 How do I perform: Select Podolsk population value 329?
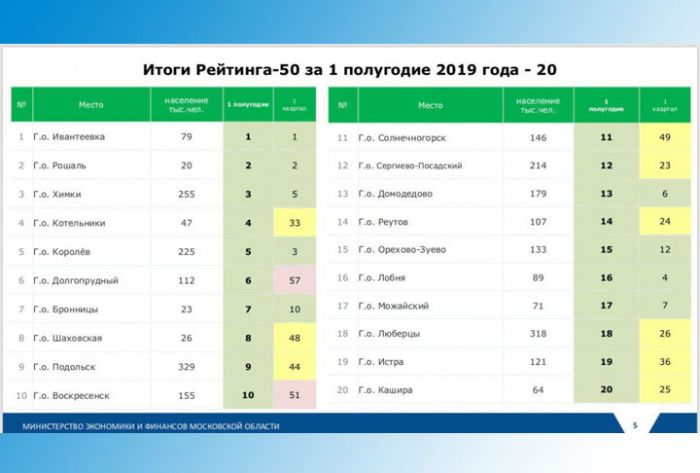pos(186,367)
